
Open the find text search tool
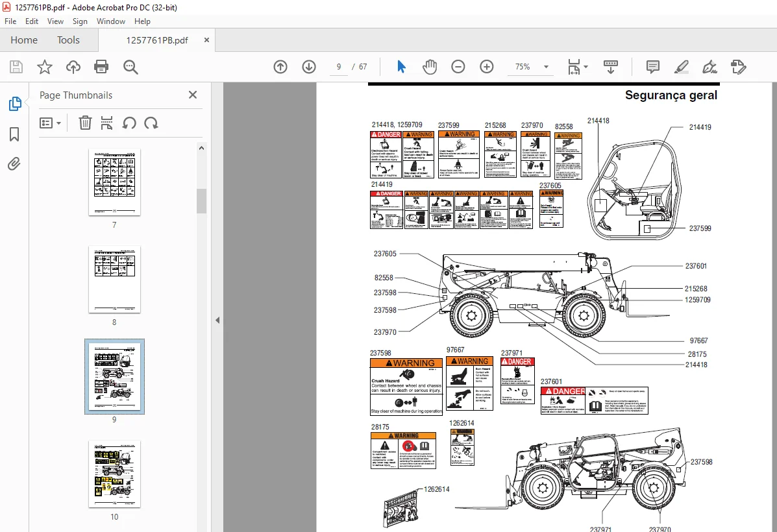click(130, 67)
